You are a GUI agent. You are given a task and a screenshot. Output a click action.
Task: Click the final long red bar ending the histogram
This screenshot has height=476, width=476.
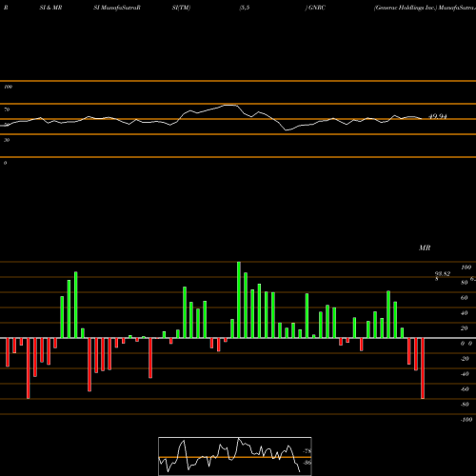(423, 368)
